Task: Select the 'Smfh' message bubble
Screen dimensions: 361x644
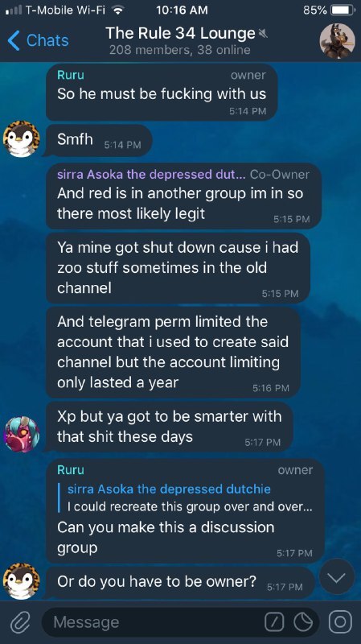Action: point(98,141)
